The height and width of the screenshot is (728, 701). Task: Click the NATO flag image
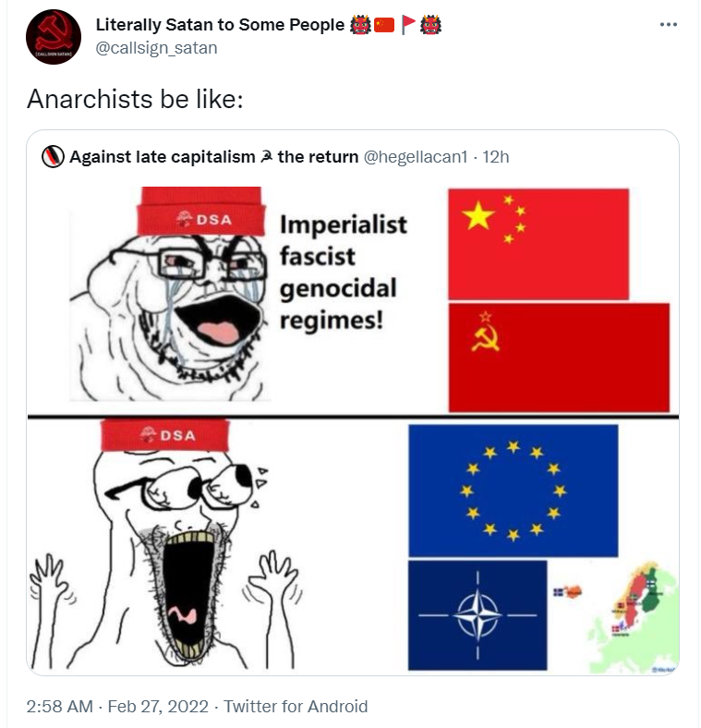pos(477,615)
